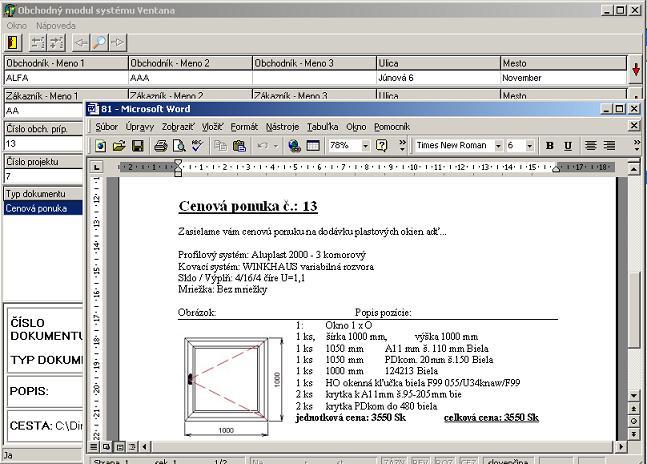Open the Formát menu in Word
The width and height of the screenshot is (647, 464).
coord(244,127)
